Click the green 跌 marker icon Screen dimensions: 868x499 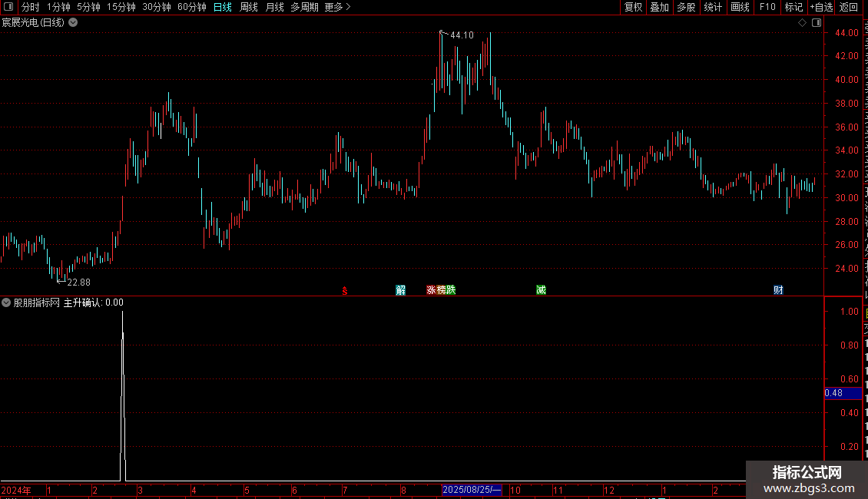point(451,290)
